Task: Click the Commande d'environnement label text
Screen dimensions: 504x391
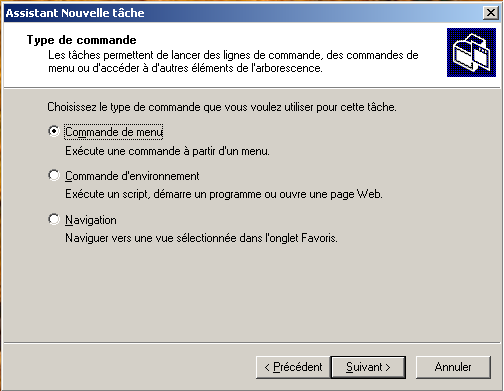Action: [x=132, y=176]
